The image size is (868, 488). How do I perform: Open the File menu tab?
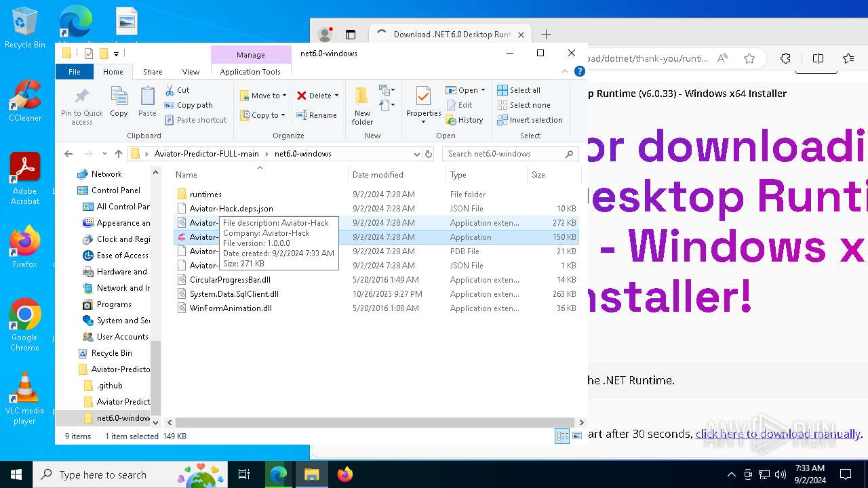tap(75, 71)
